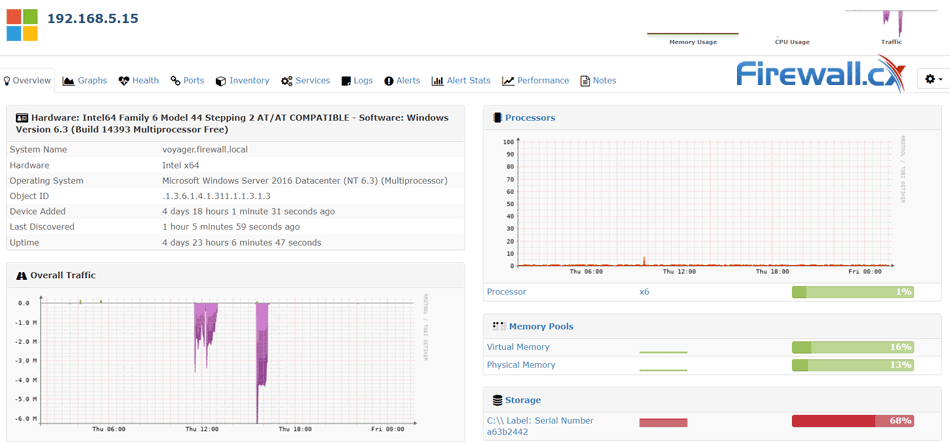Open the Processors section link

pyautogui.click(x=530, y=118)
